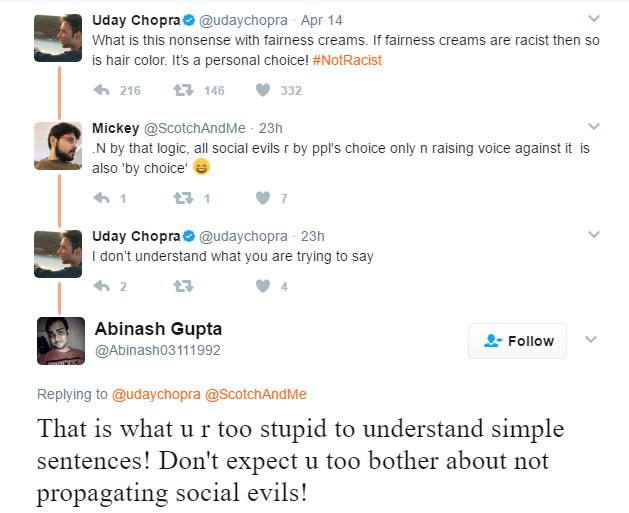Follow Abinash Gupta
629x513 pixels.
click(x=517, y=341)
